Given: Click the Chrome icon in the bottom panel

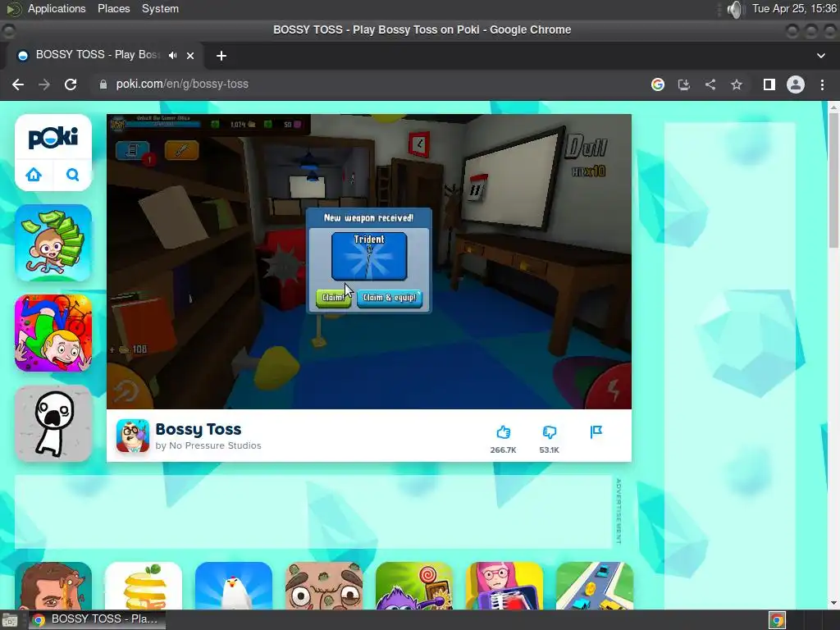Looking at the screenshot, I should [778, 620].
